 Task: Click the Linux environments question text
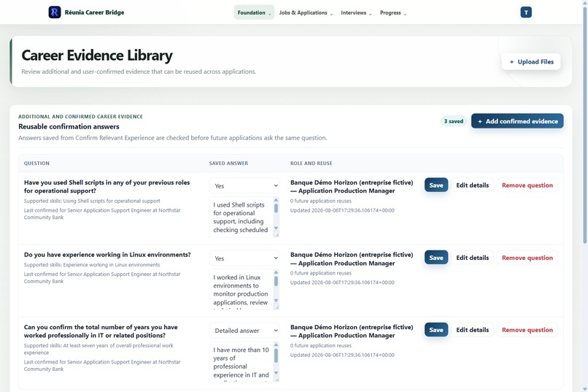pos(107,255)
